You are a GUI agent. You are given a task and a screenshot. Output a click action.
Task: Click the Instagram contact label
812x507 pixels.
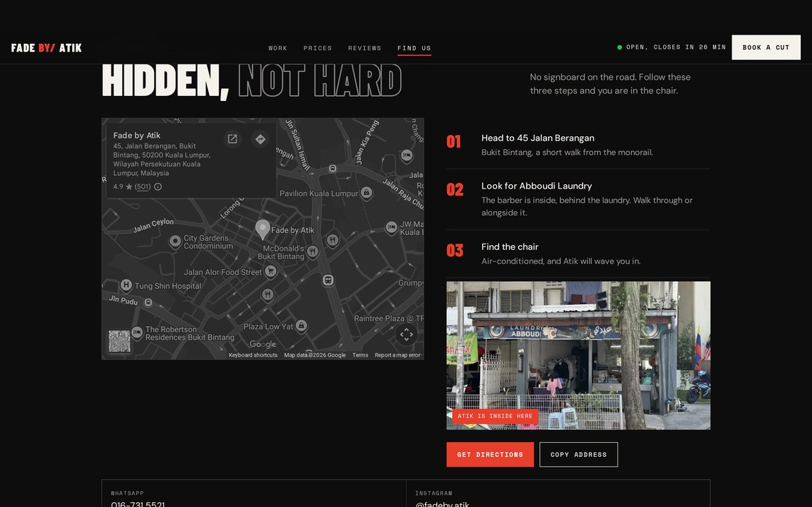pos(434,493)
